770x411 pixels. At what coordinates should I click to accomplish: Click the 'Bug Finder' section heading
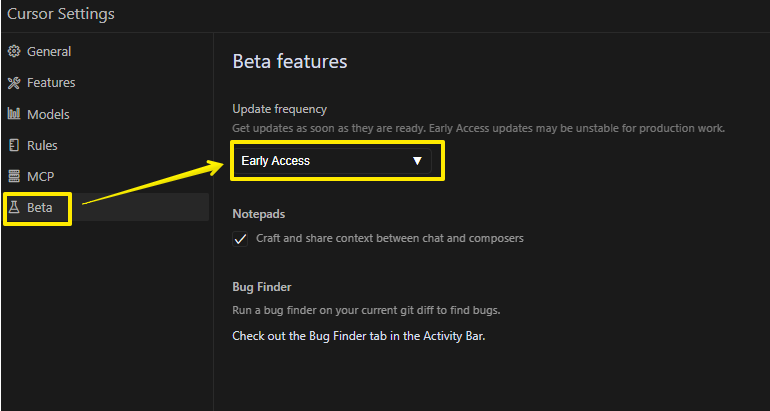click(262, 287)
